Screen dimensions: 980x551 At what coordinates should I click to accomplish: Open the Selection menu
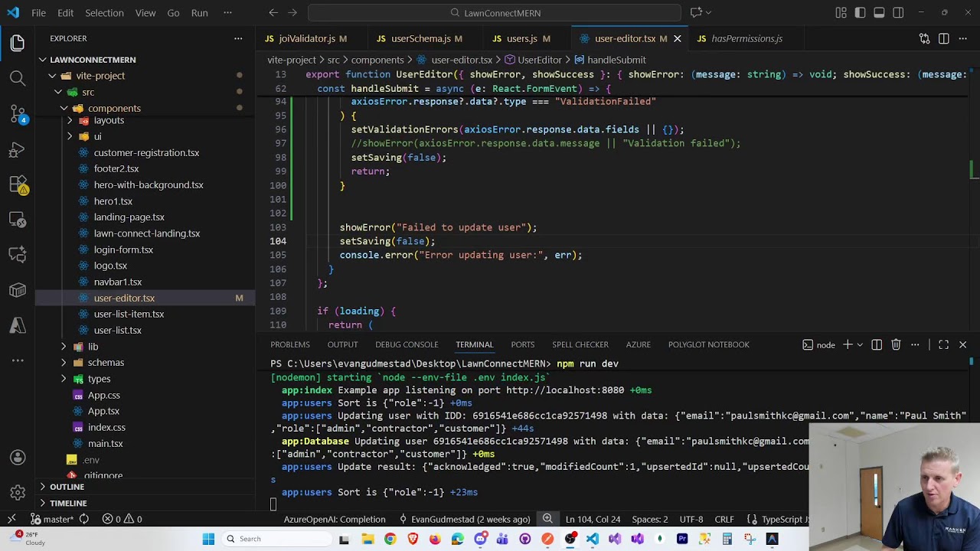pos(104,13)
